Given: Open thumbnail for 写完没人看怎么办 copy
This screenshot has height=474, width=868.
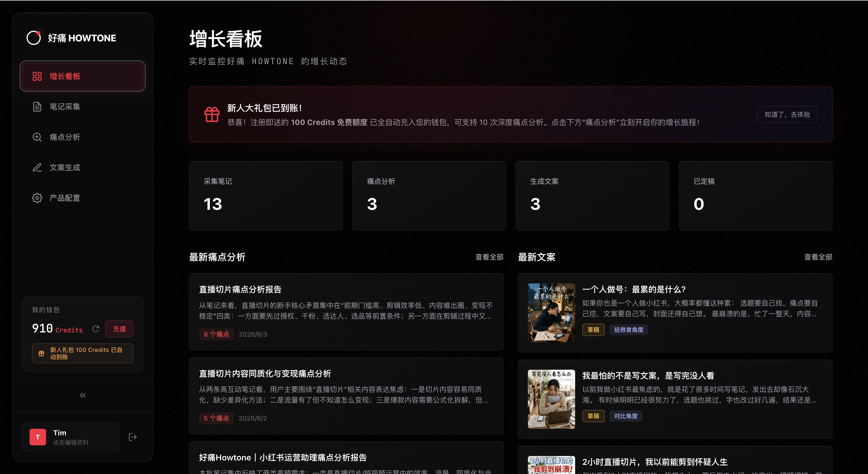Looking at the screenshot, I should pos(551,399).
